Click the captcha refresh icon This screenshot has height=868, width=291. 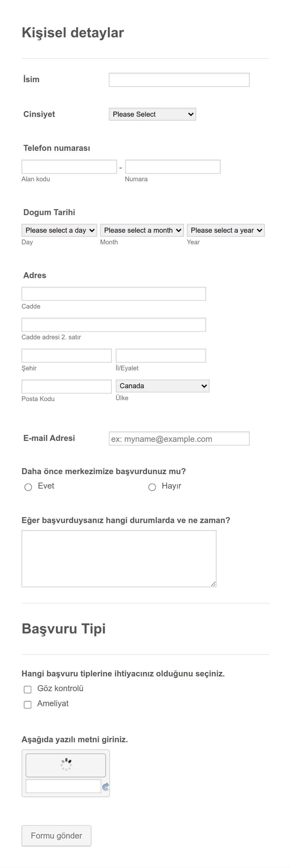(x=106, y=786)
